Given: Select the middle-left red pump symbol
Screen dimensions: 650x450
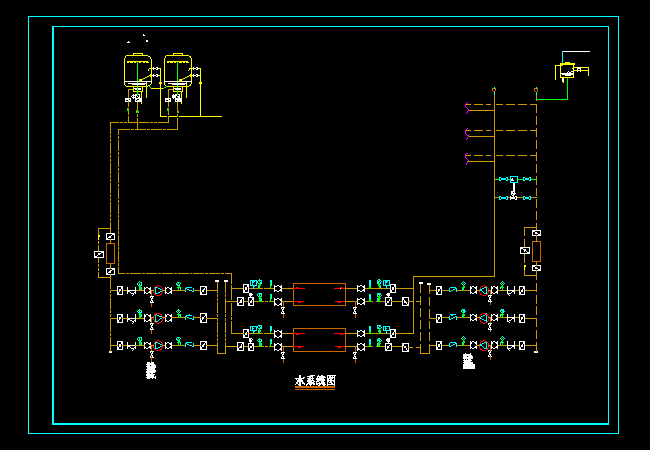Looking at the screenshot, I should [x=160, y=318].
